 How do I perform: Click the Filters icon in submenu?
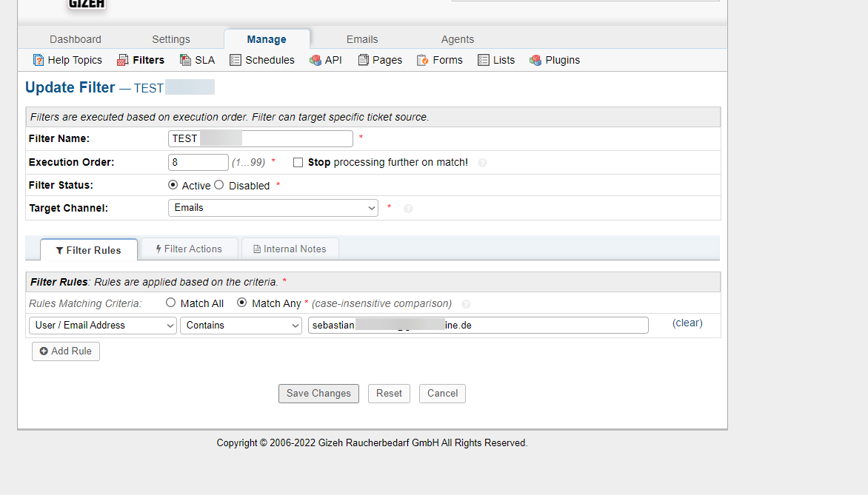click(x=123, y=60)
